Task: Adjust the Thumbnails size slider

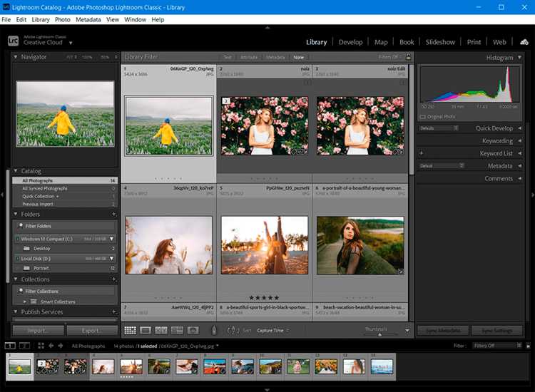Action: click(x=379, y=335)
